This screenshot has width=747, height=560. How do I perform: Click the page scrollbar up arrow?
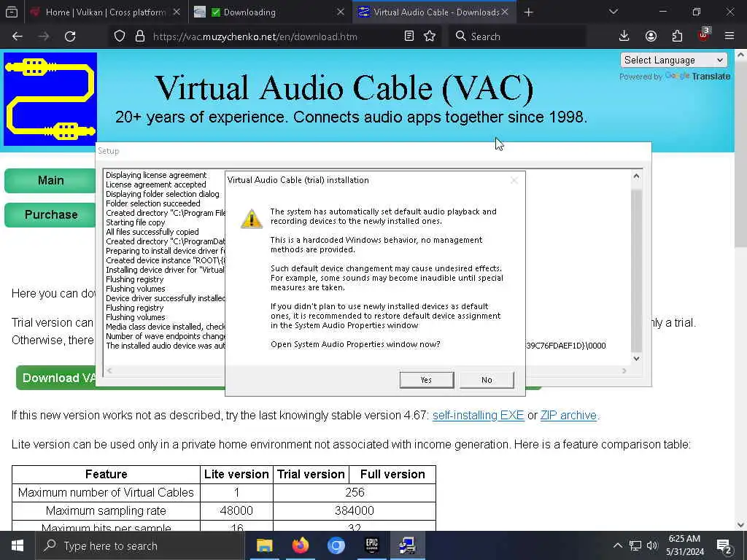740,55
